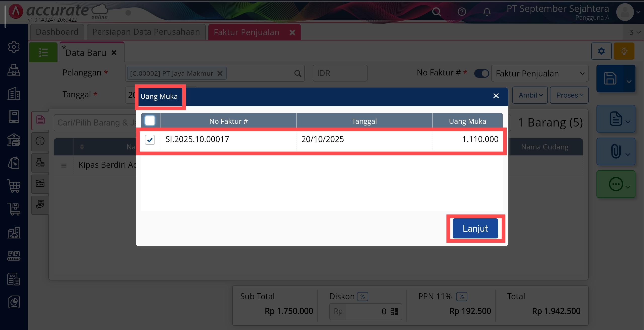The image size is (644, 330).
Task: Open the notifications bell icon
Action: pos(487,12)
